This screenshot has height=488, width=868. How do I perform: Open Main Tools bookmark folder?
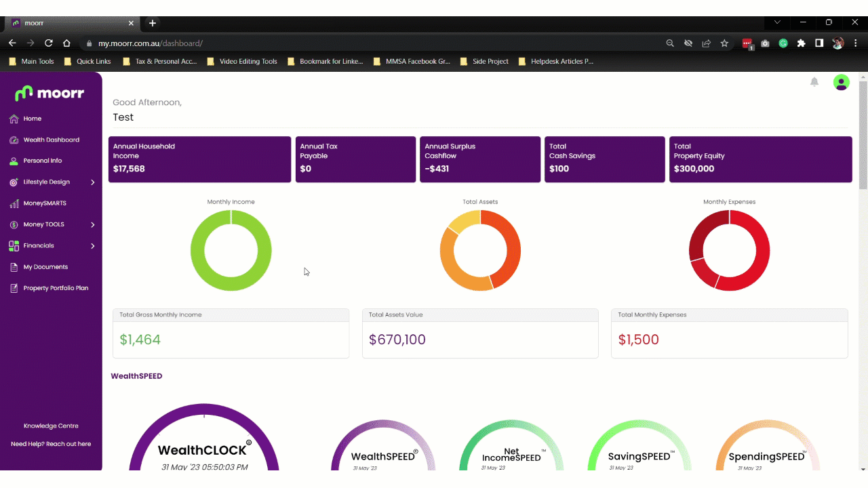[x=31, y=62]
